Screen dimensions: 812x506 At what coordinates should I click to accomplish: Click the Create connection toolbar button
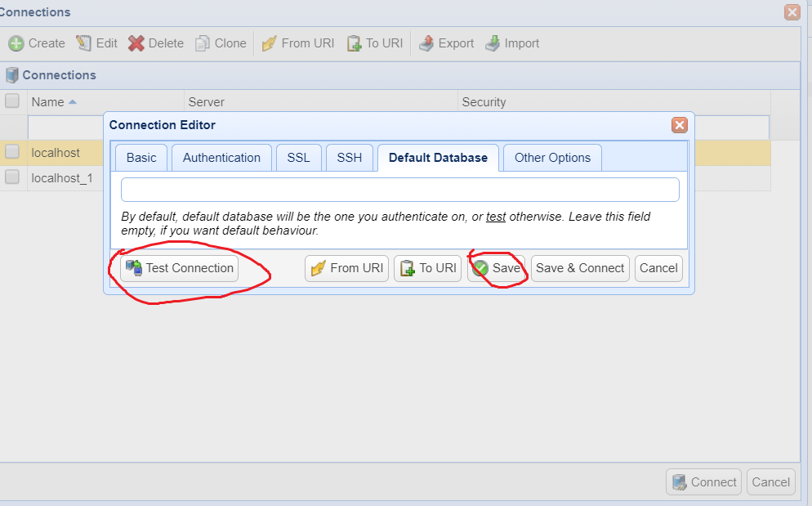(x=37, y=43)
